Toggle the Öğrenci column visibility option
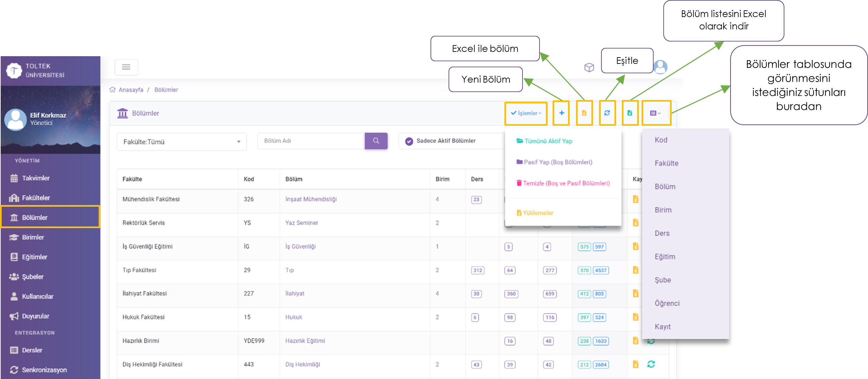868x379 pixels. (x=667, y=303)
